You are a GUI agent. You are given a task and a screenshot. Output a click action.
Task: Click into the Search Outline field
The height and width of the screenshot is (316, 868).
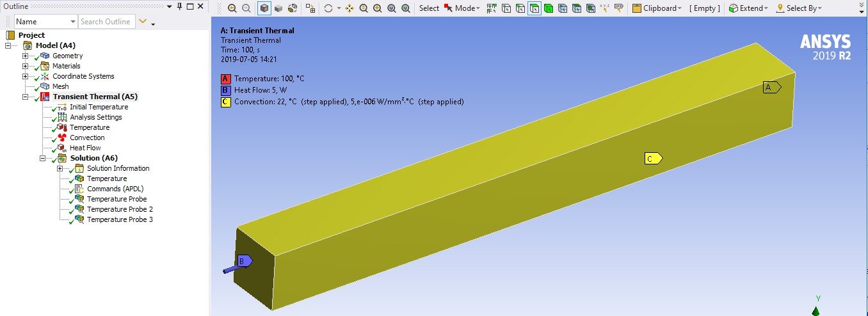[106, 22]
